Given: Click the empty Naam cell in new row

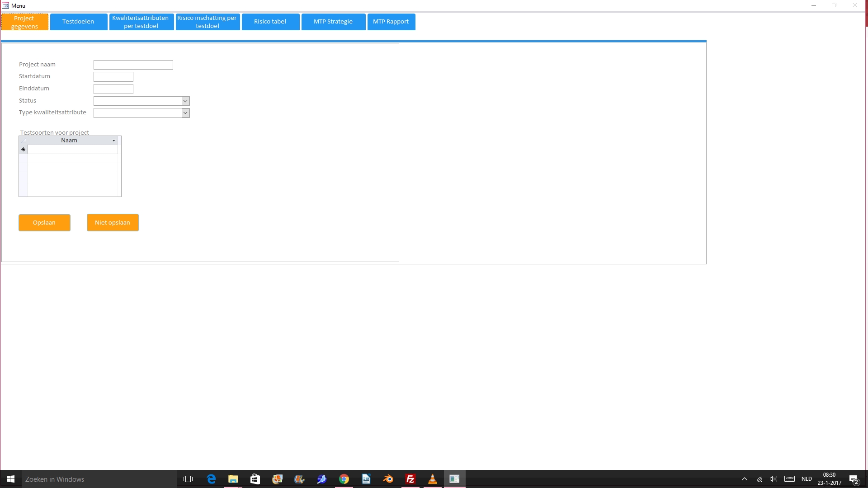Looking at the screenshot, I should coord(73,149).
